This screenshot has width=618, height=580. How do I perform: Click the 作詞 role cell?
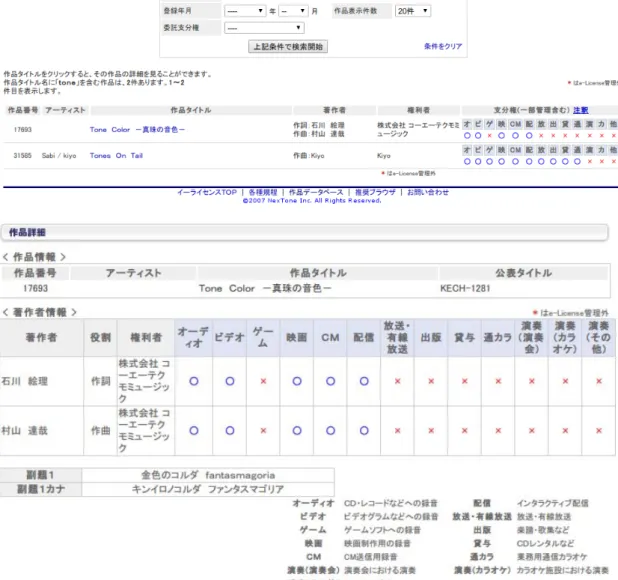pos(101,381)
